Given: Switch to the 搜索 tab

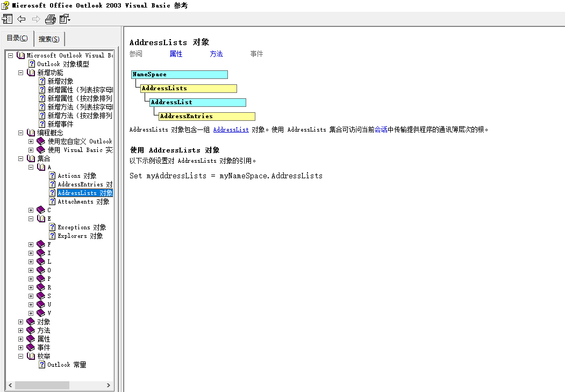Looking at the screenshot, I should point(49,39).
